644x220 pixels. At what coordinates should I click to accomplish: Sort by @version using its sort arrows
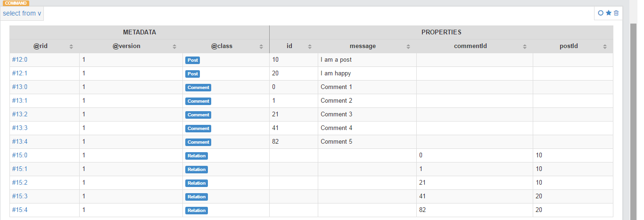[174, 47]
